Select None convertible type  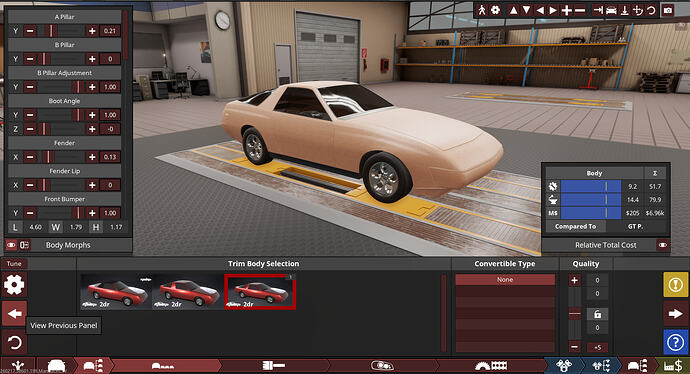tap(505, 280)
